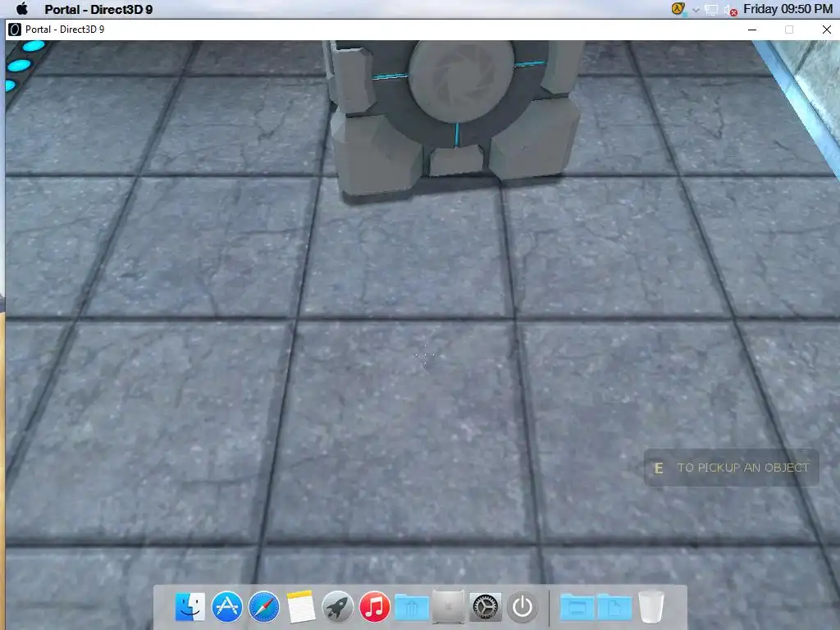
Task: Open the blue documents folder in dock
Action: 614,608
